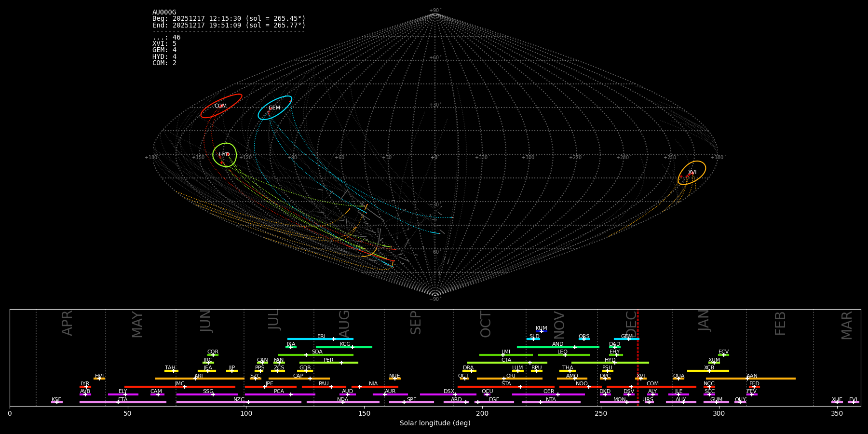Image resolution: width=868 pixels, height=434 pixels.
Task: Click the SLD shower marker in timeline
Action: 533,339
